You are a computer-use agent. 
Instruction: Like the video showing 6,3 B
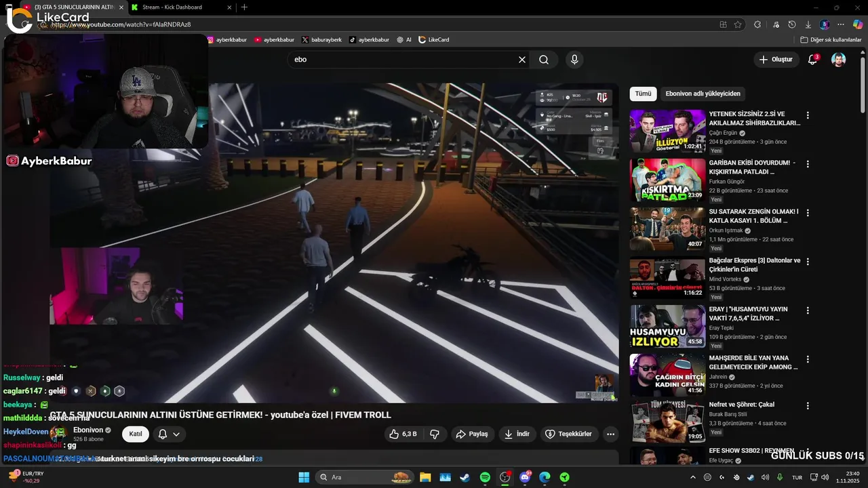click(403, 434)
